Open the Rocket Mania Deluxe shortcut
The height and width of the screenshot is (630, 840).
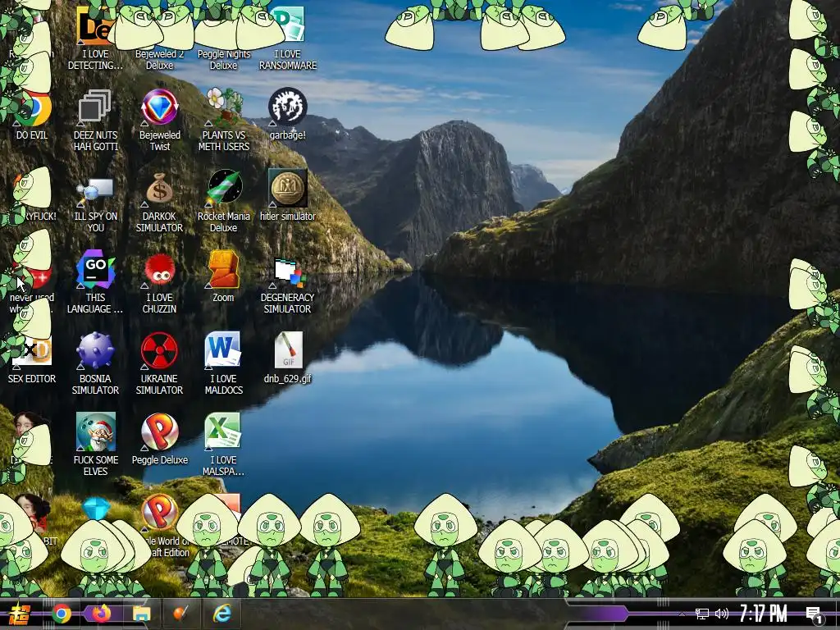tap(224, 202)
